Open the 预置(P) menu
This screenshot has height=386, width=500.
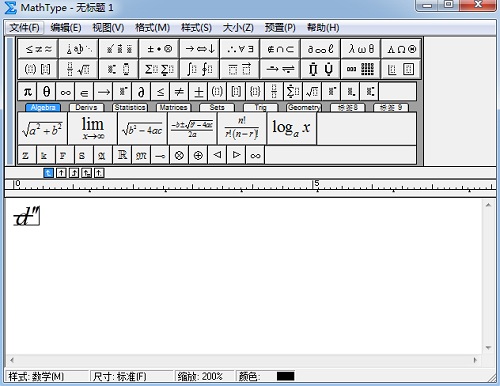pyautogui.click(x=280, y=28)
